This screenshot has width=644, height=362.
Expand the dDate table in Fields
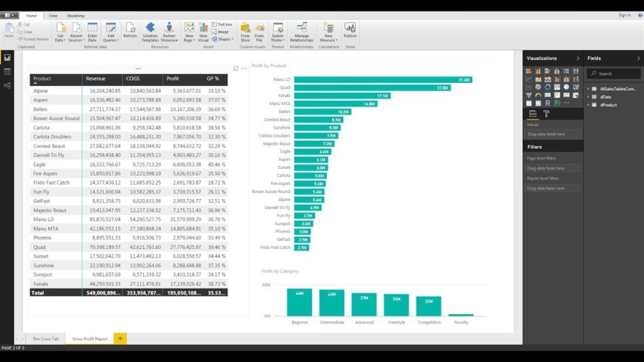pyautogui.click(x=589, y=97)
